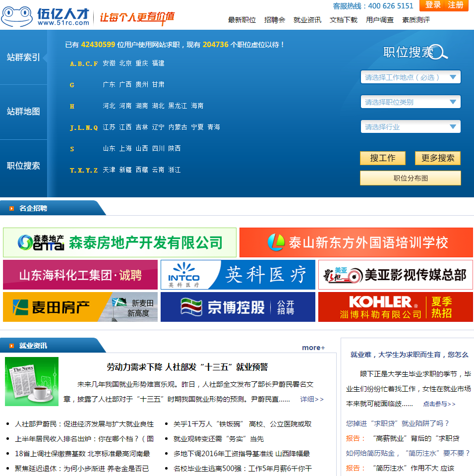Open 就业资讯 in the top menu
Viewport: 474px width, 476px height.
[x=307, y=20]
